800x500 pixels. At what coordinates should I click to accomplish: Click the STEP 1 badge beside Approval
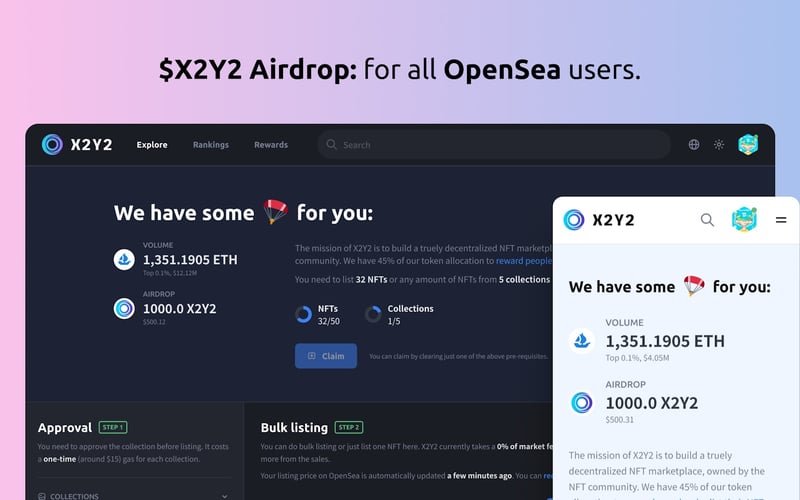click(113, 427)
